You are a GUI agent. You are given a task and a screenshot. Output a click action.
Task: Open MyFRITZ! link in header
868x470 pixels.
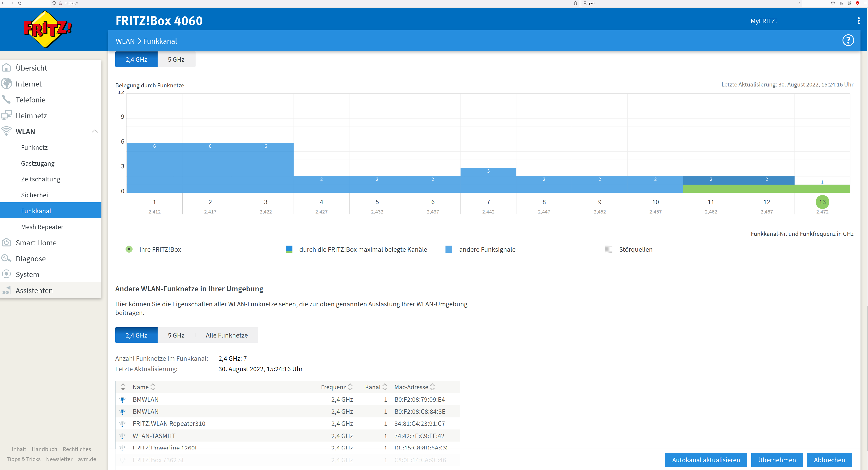[764, 21]
